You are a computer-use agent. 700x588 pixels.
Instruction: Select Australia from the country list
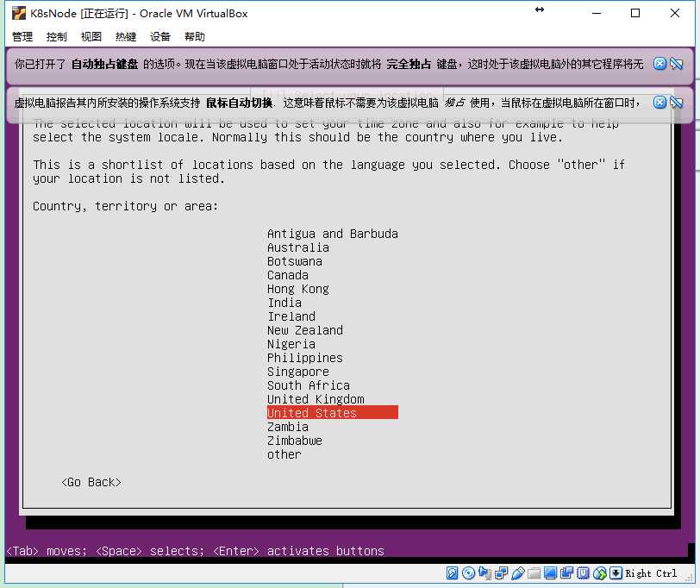[x=298, y=247]
